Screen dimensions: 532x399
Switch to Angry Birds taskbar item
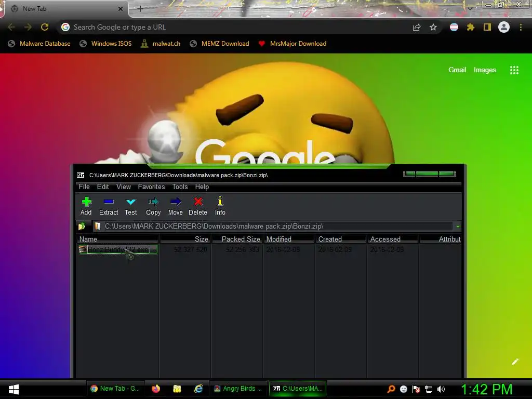coord(238,389)
